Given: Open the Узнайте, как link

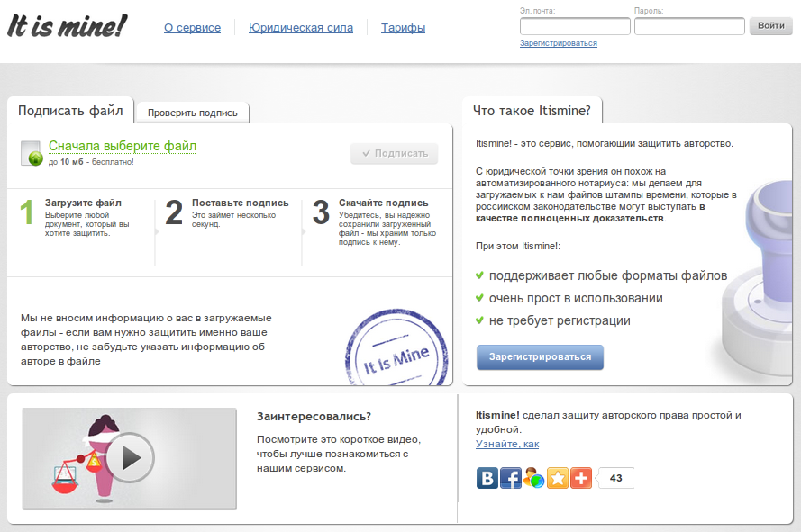Looking at the screenshot, I should pyautogui.click(x=507, y=444).
